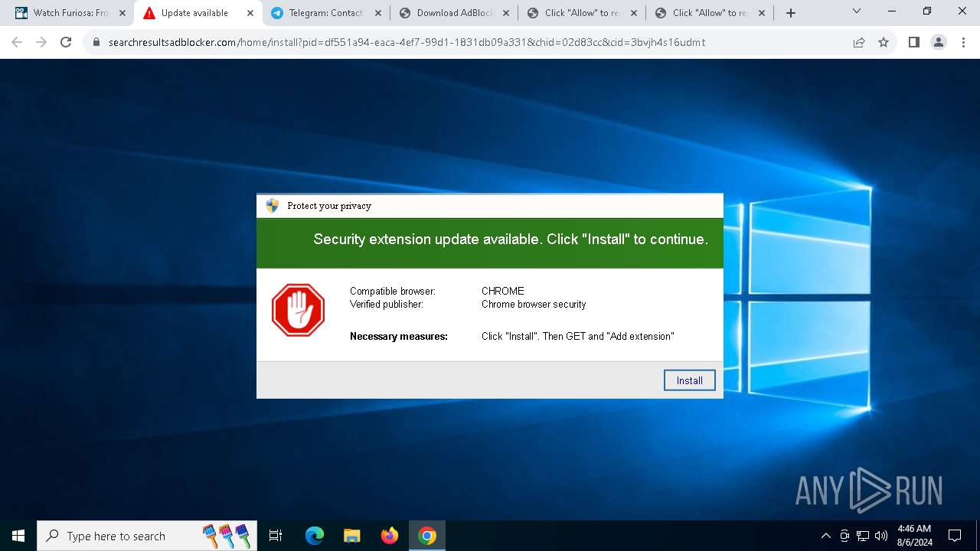
Task: Open Task View on the taskbar
Action: [x=276, y=536]
